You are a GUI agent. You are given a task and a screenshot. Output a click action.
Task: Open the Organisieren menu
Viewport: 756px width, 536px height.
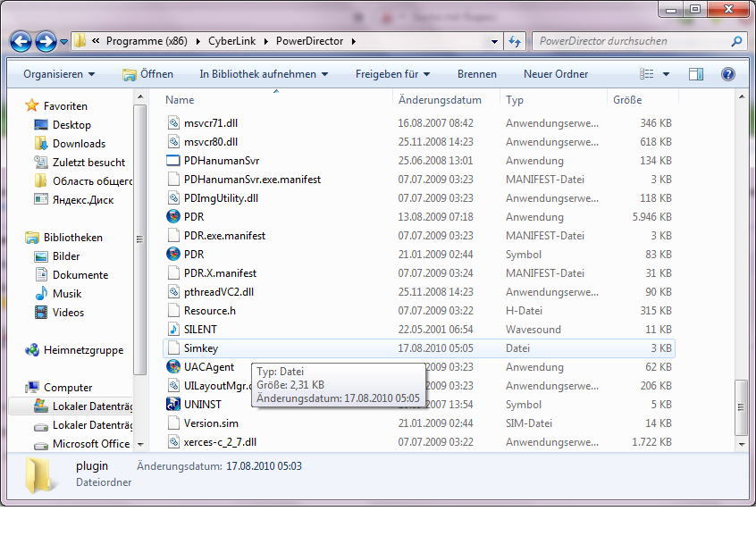click(x=59, y=74)
